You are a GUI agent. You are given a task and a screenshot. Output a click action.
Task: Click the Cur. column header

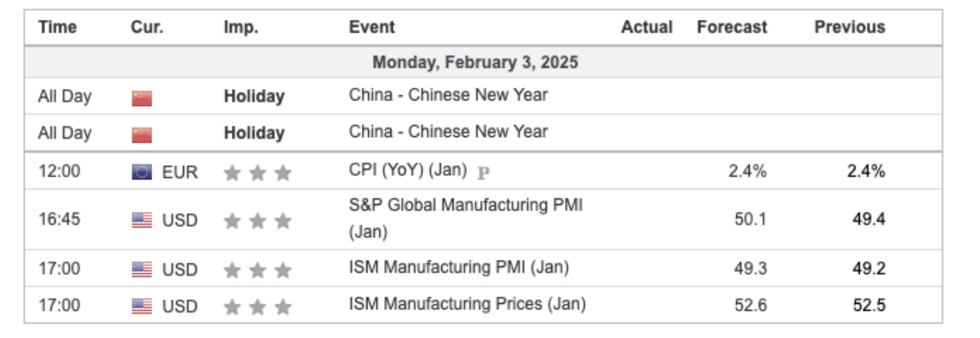147,27
